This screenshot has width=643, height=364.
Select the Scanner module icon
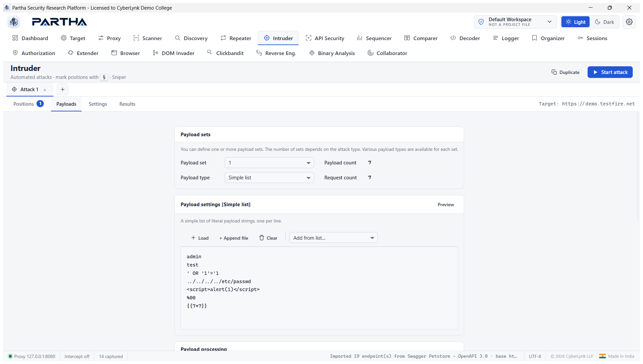click(136, 38)
